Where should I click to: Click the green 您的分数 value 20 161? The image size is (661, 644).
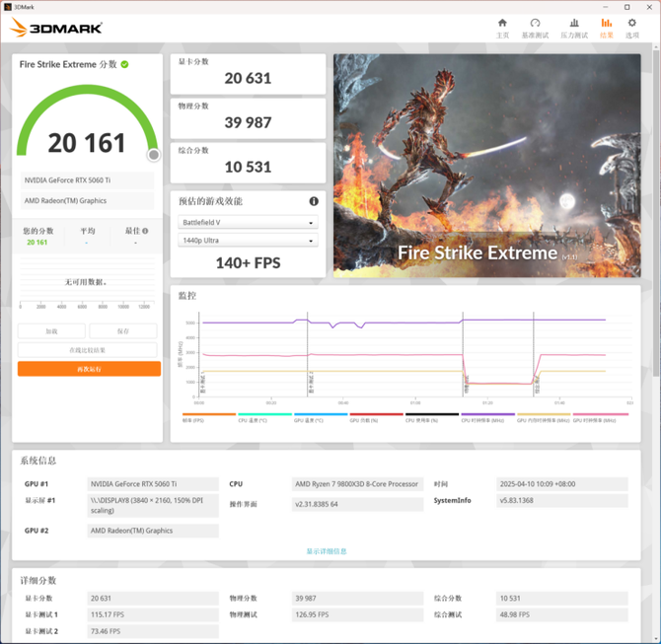37,243
